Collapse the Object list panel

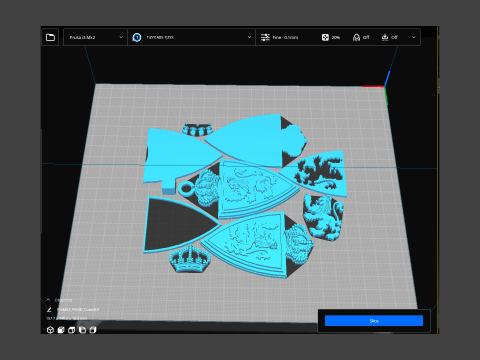(x=48, y=300)
